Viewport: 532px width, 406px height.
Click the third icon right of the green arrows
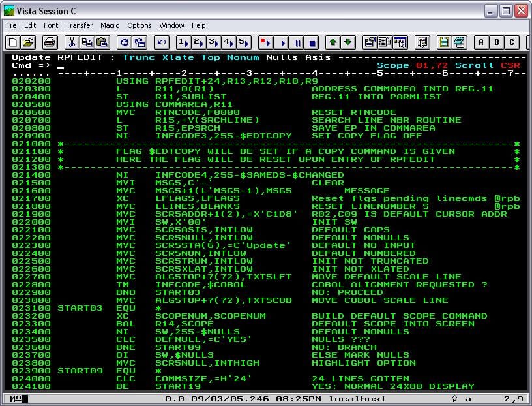coord(400,42)
